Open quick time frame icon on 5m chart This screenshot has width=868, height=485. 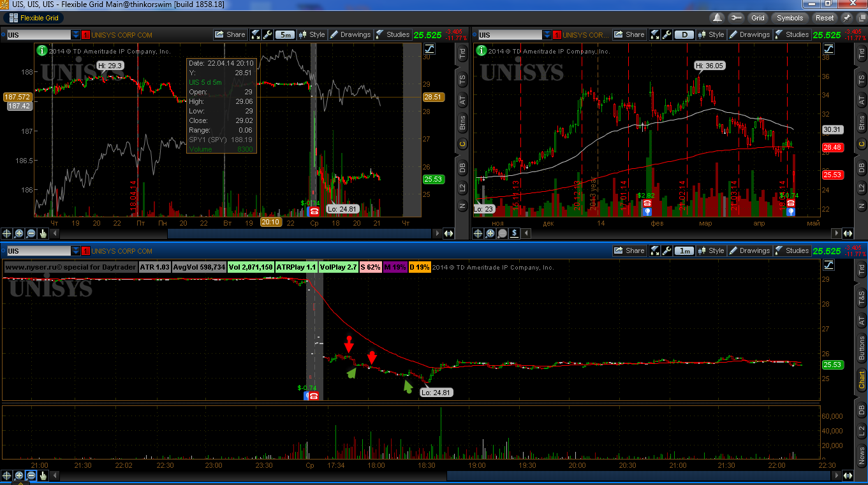pyautogui.click(x=255, y=34)
